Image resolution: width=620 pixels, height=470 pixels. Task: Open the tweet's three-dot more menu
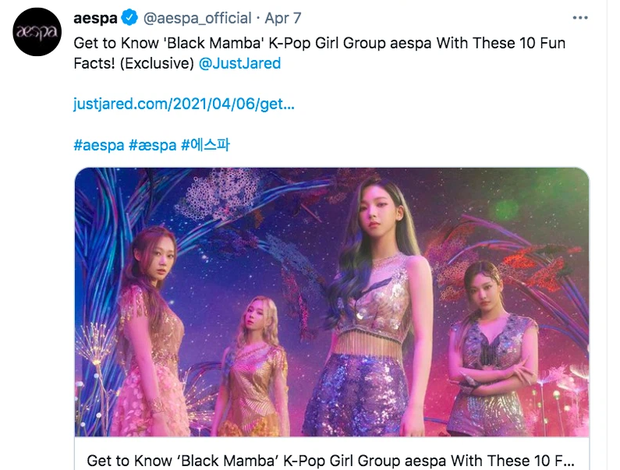pyautogui.click(x=579, y=18)
